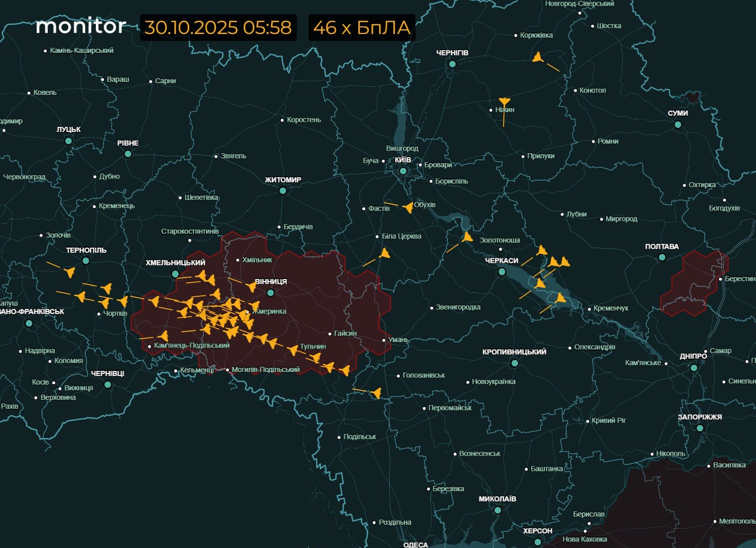Click the 46 x БпЛА counter badge
The height and width of the screenshot is (548, 756).
coord(362,27)
